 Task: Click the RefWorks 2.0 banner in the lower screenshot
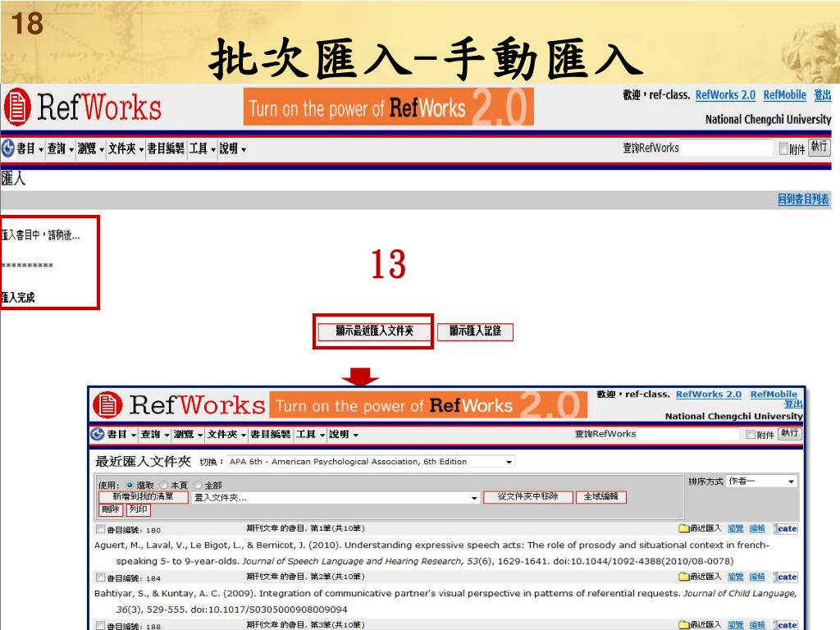[428, 405]
